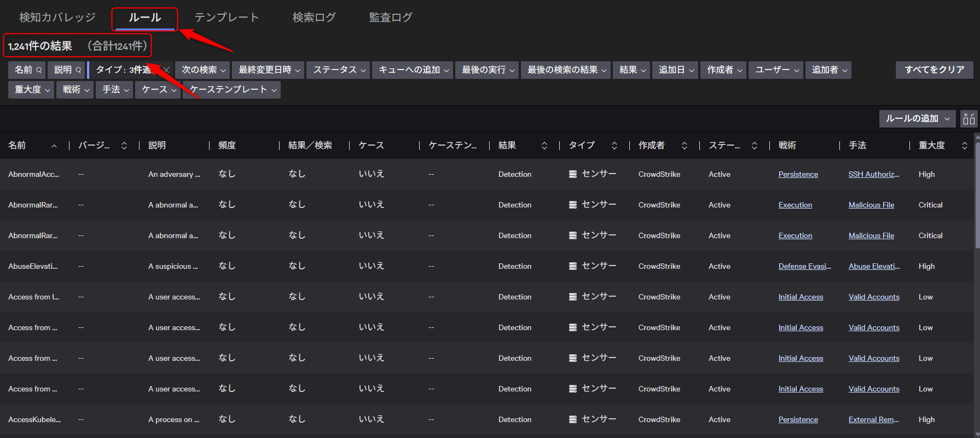Sort by 重大度 column arrows
This screenshot has height=438, width=980.
pos(965,146)
